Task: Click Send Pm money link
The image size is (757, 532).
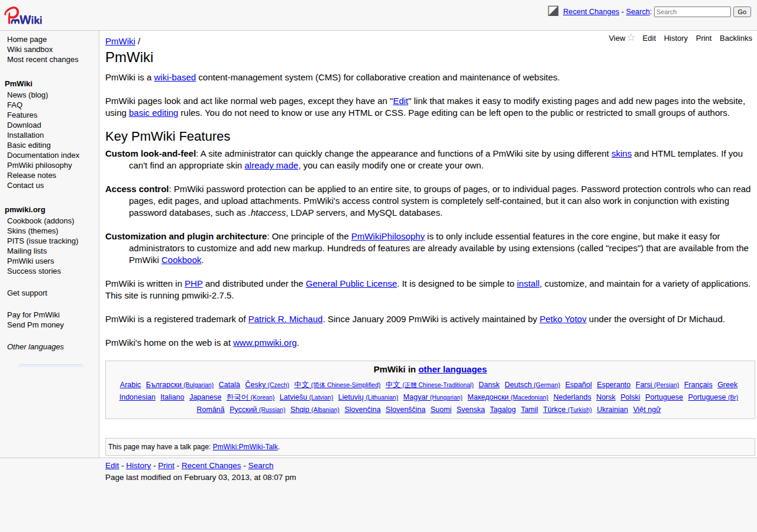Action: pyautogui.click(x=35, y=325)
